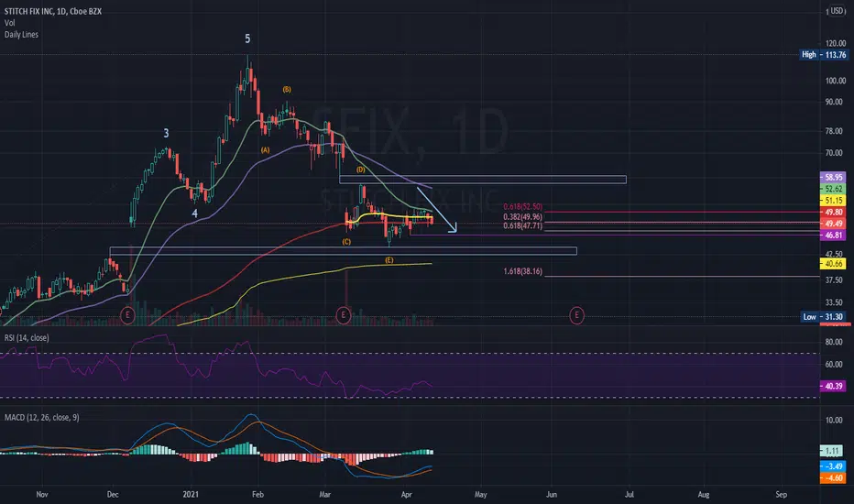
Task: Click the Low 31.30 price label
Action: (824, 316)
